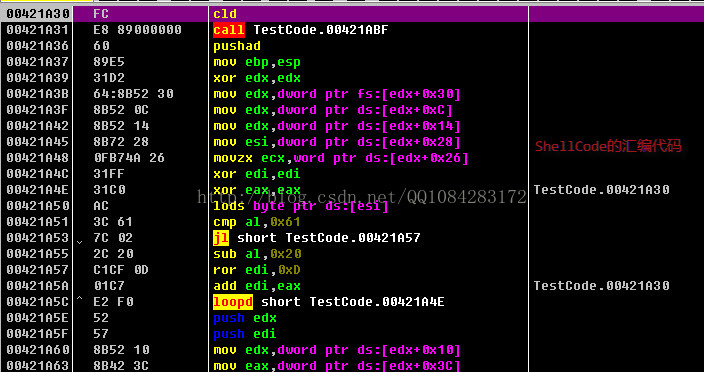Click hex byte 57
This screenshot has height=372, width=704.
(101, 334)
